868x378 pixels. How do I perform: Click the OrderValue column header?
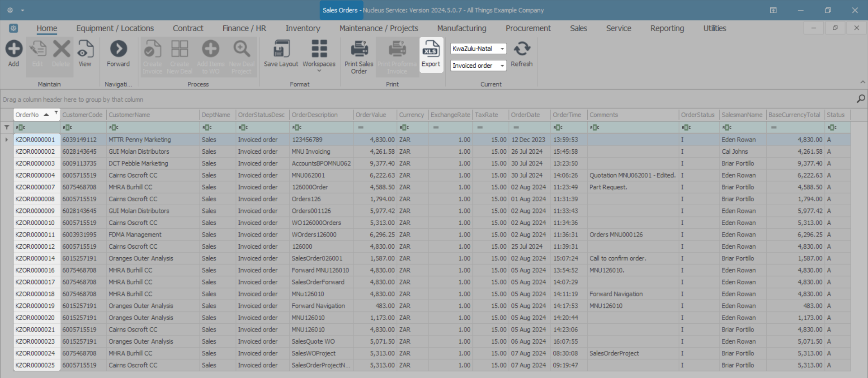371,115
